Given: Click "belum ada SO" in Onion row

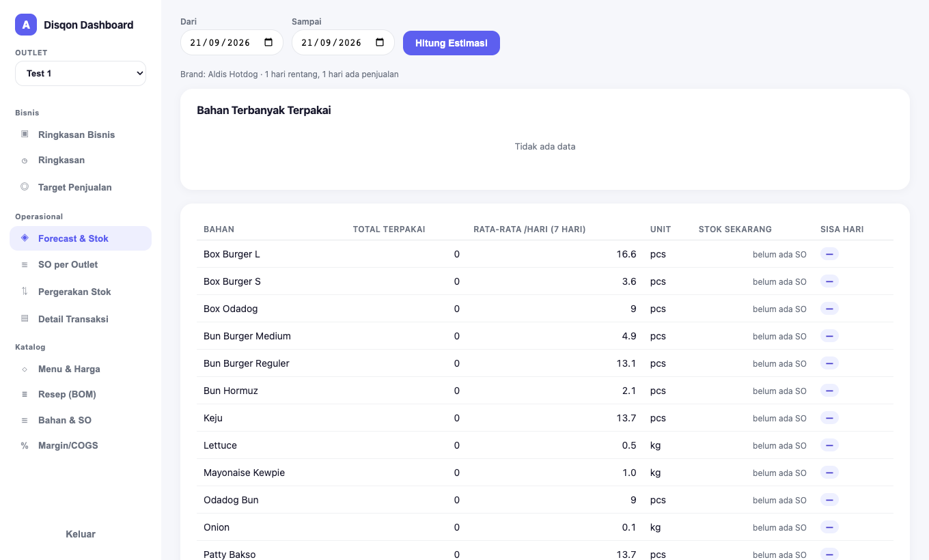Looking at the screenshot, I should pos(779,527).
